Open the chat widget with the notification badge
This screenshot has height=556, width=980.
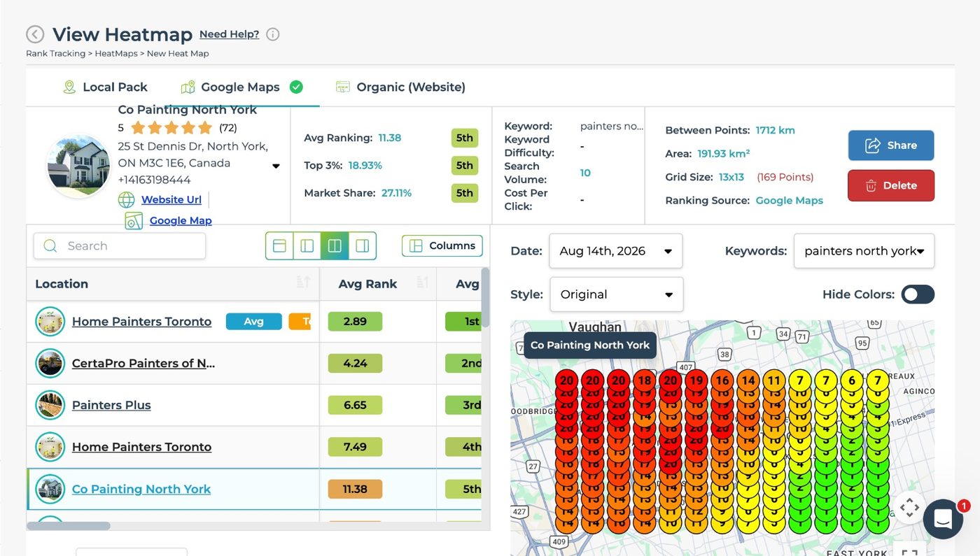point(943,519)
